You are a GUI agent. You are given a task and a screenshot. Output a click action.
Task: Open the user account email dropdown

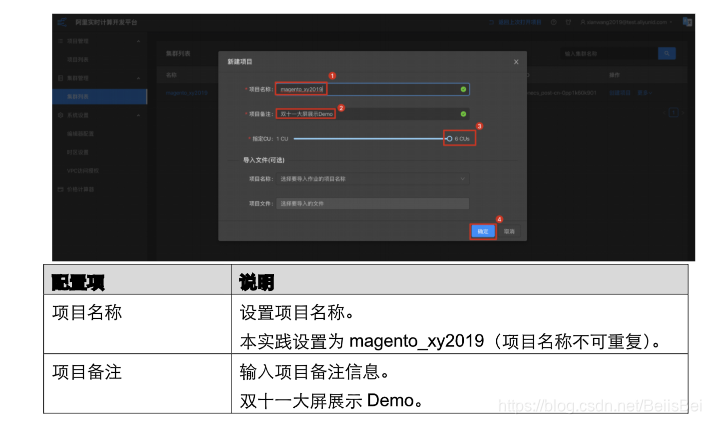coord(627,22)
